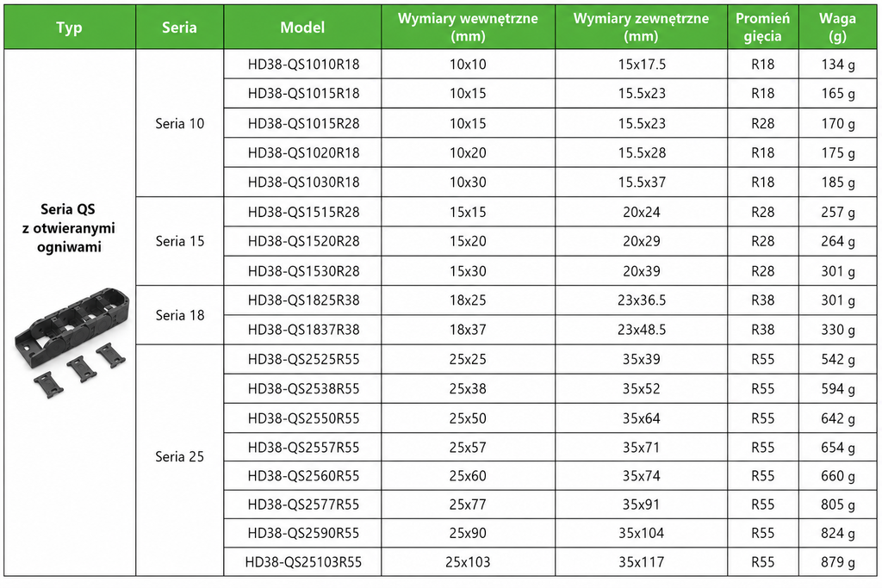Click the Wymiary wewnętrzne header
Viewport: 882px width, 588px height.
click(x=468, y=27)
